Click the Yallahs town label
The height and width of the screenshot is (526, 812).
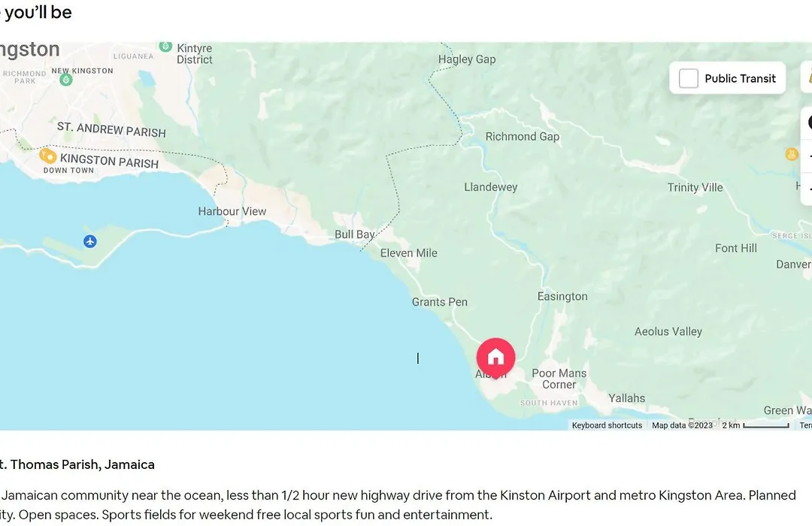[x=626, y=398]
